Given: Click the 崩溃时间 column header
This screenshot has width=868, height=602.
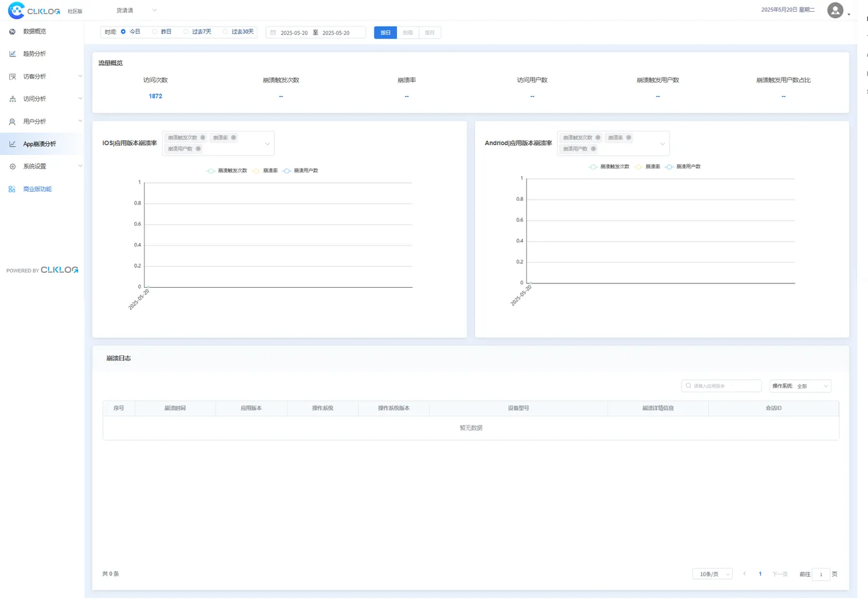Looking at the screenshot, I should [175, 408].
